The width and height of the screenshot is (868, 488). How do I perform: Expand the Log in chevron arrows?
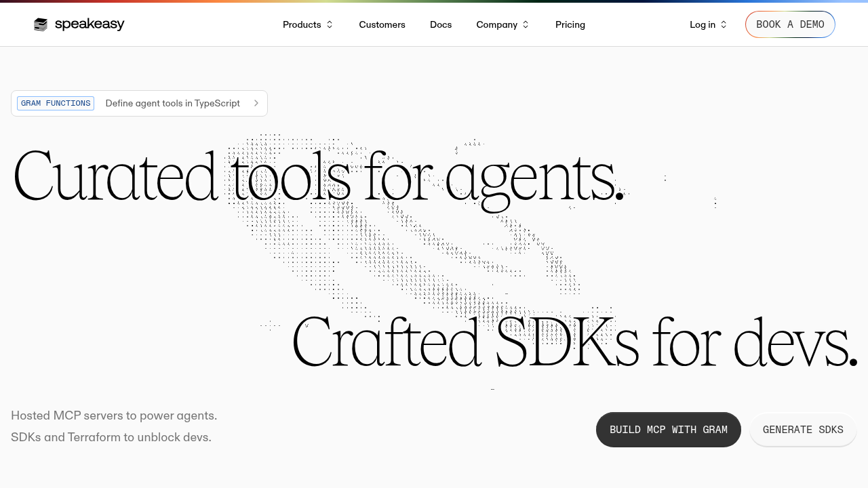[x=724, y=24]
